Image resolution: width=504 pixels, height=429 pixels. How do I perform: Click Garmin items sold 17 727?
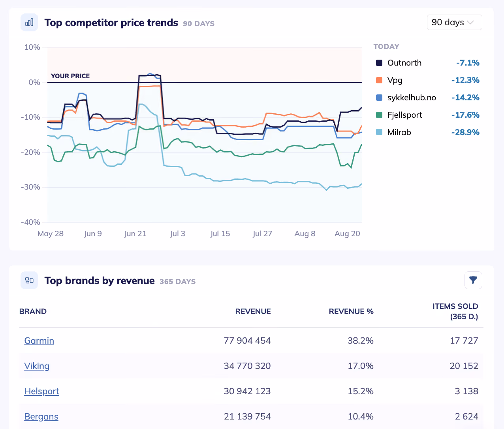click(x=464, y=341)
